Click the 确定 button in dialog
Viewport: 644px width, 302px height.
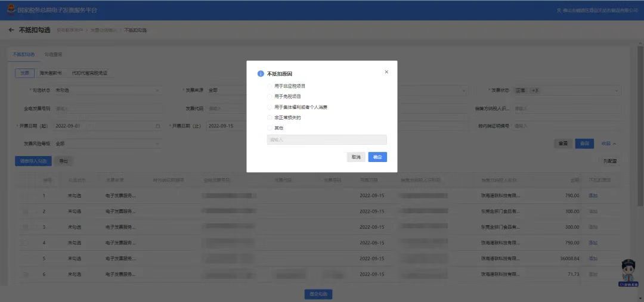[377, 157]
